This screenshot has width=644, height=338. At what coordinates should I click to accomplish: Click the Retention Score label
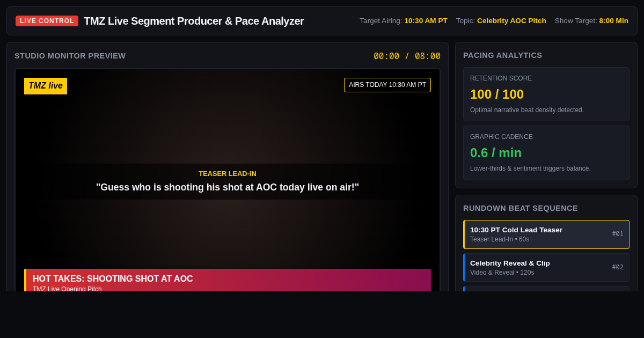pyautogui.click(x=501, y=78)
